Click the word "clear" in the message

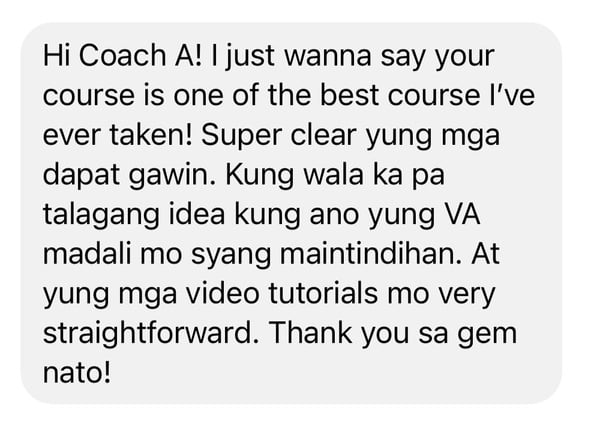coord(323,135)
